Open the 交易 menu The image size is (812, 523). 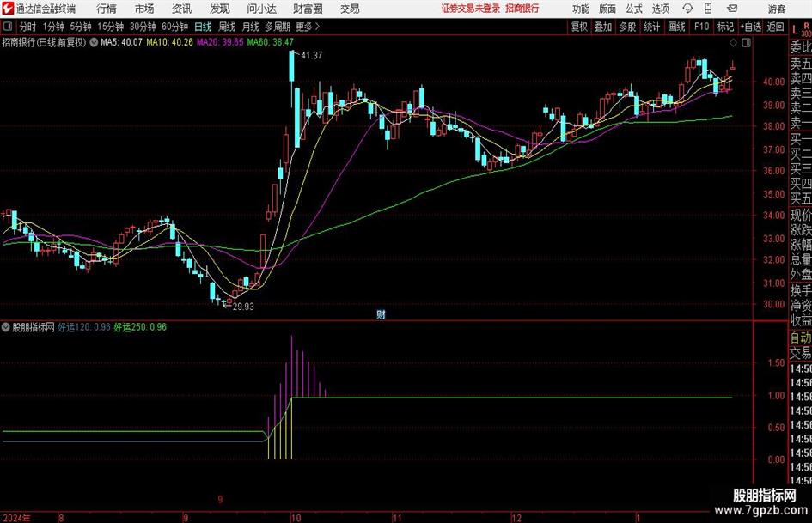tap(350, 9)
